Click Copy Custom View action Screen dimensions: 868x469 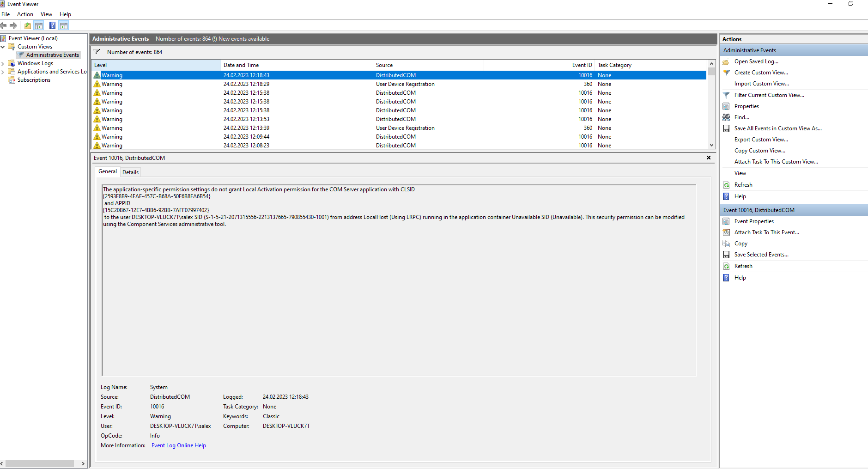tap(759, 151)
